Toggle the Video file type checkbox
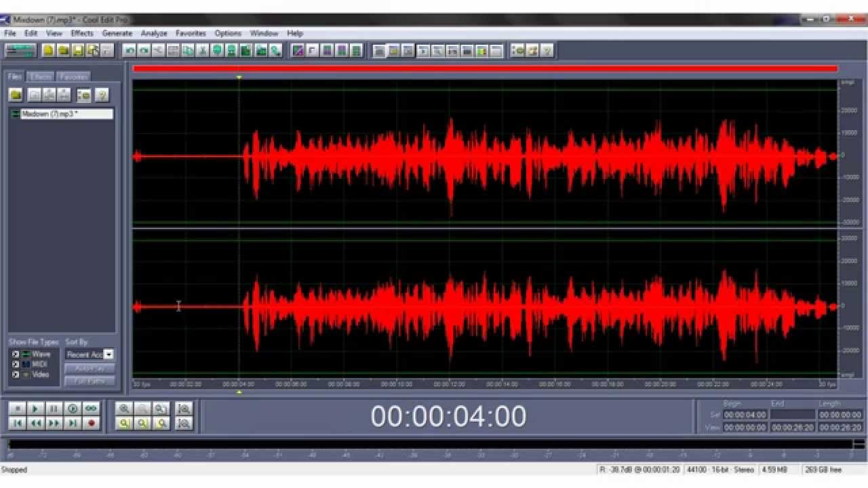This screenshot has width=868, height=488. click(15, 374)
